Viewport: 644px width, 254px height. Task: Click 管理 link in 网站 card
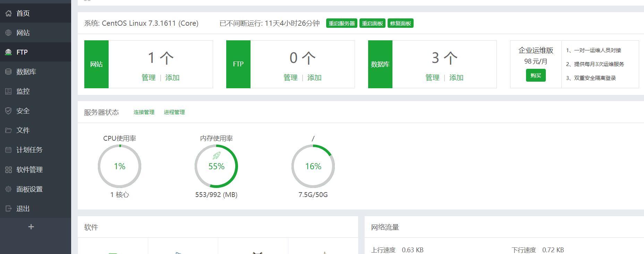(149, 77)
